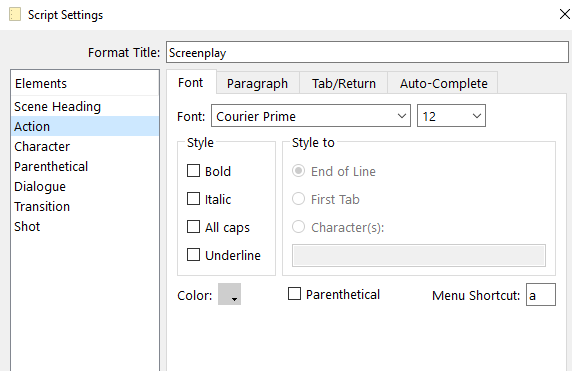Select Scene Heading in the Elements list
This screenshot has width=572, height=371.
[85, 107]
